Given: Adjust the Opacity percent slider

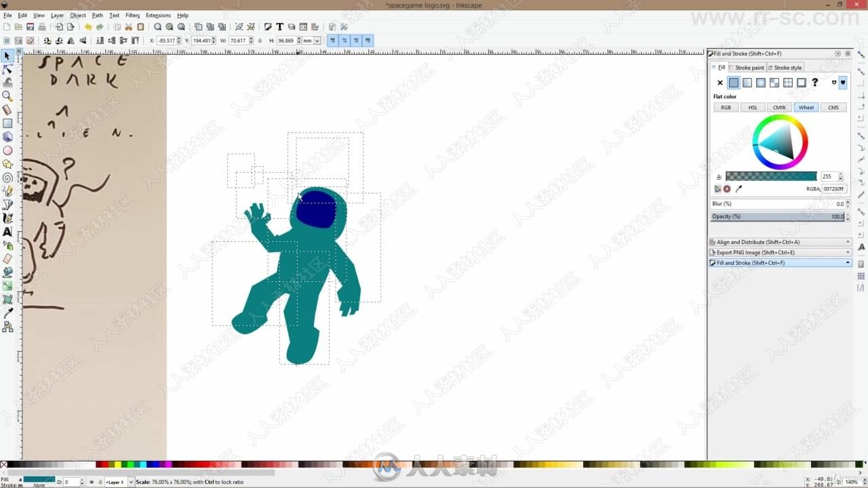Looking at the screenshot, I should tap(778, 217).
